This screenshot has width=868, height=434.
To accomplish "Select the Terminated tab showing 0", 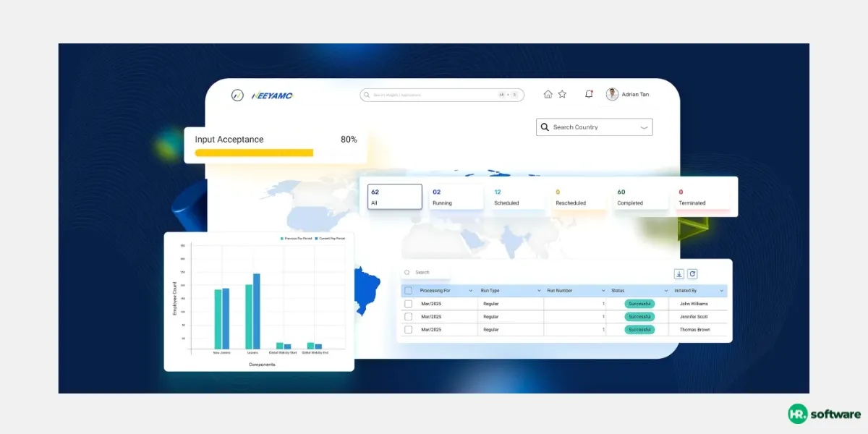I will click(x=702, y=197).
